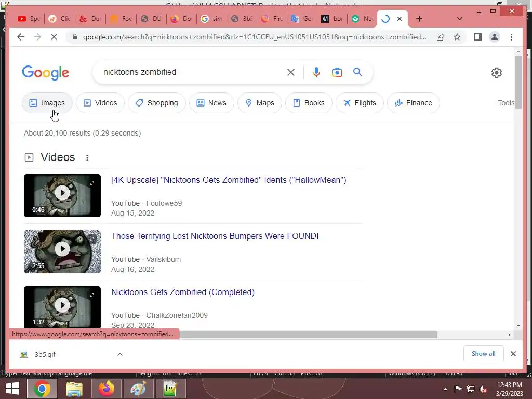The width and height of the screenshot is (532, 399).
Task: Click the address bar URL
Action: click(255, 37)
